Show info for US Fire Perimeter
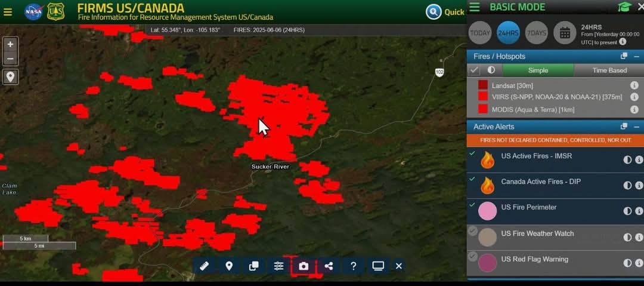Viewport: 644px width, 286px height. point(639,211)
